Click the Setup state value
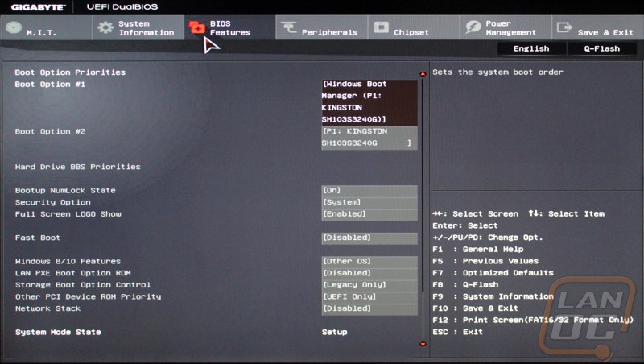 (x=335, y=332)
